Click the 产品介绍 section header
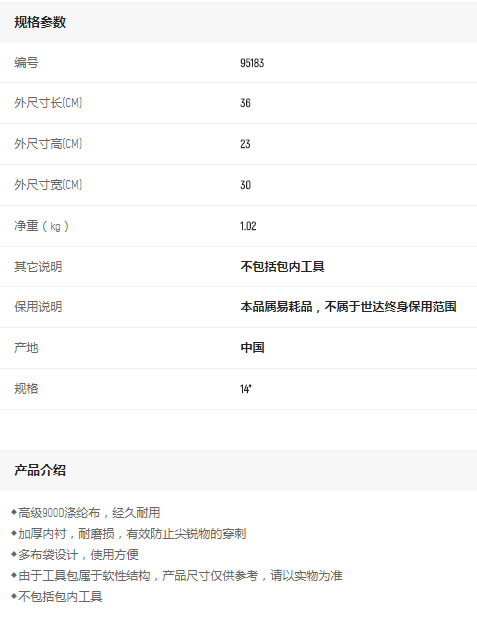Image resolution: width=477 pixels, height=618 pixels. [x=40, y=471]
